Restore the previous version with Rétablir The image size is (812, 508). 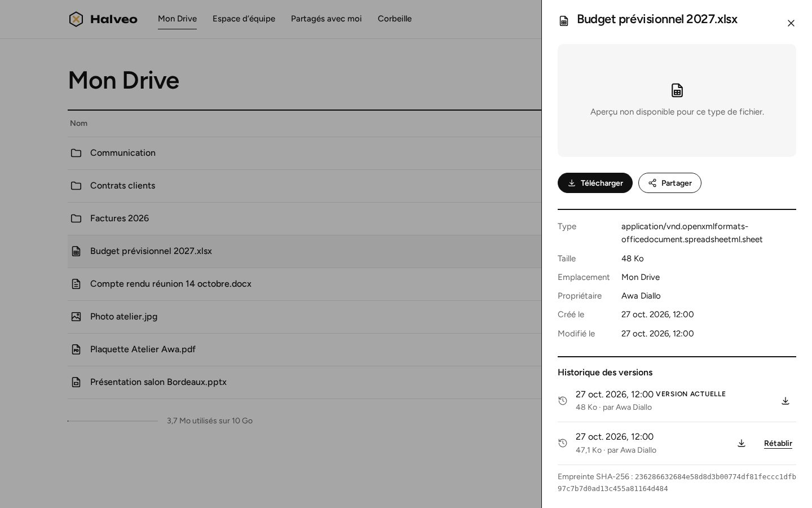click(778, 443)
